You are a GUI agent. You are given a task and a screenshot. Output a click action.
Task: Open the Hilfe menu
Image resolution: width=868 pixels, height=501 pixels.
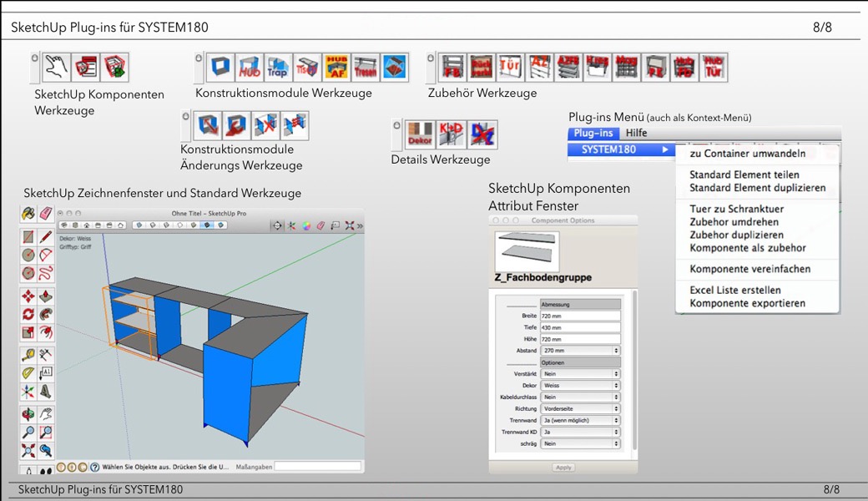tap(636, 133)
